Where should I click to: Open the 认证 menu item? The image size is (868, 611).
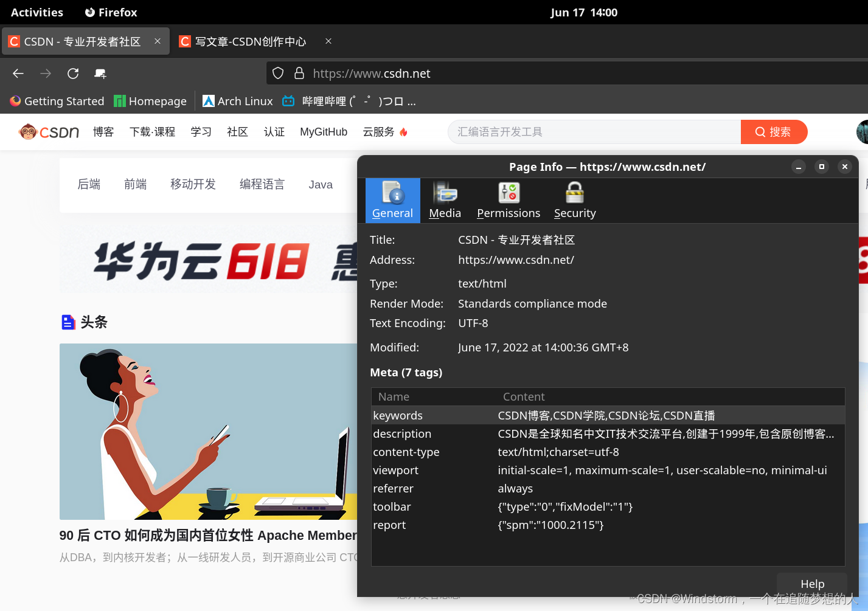click(274, 132)
